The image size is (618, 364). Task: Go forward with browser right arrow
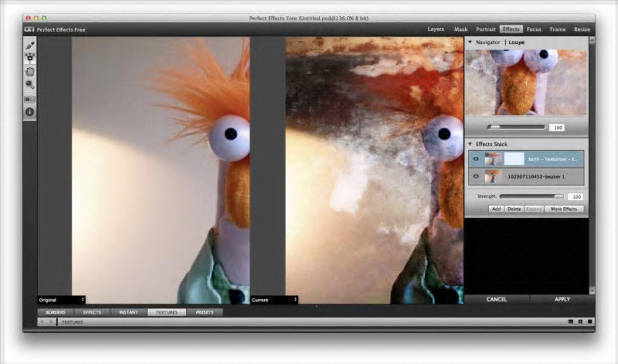coord(51,322)
